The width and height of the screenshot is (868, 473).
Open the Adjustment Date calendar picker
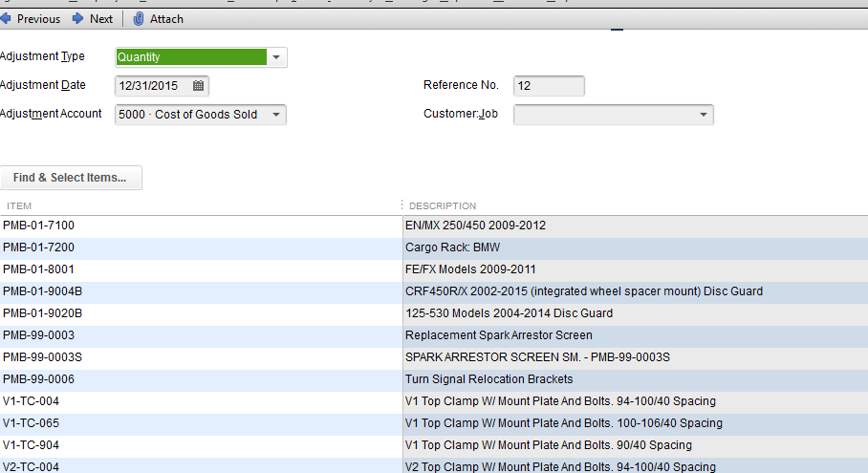(198, 86)
